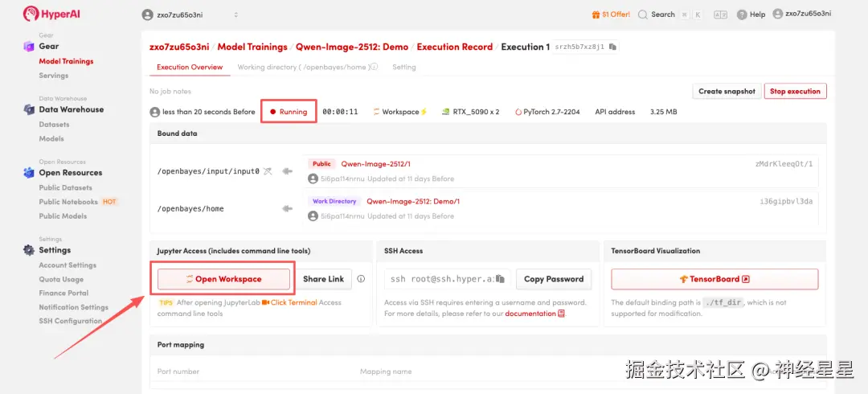Open the Qwen-Image-2512: Demo/1 work directory link
Viewport: 868px width, 394px height.
point(413,202)
